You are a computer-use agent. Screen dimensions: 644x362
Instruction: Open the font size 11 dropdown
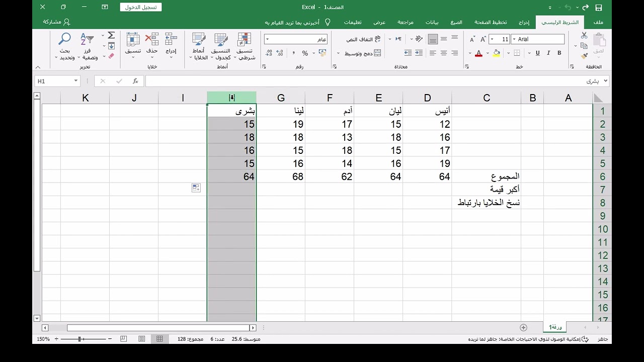click(x=492, y=39)
